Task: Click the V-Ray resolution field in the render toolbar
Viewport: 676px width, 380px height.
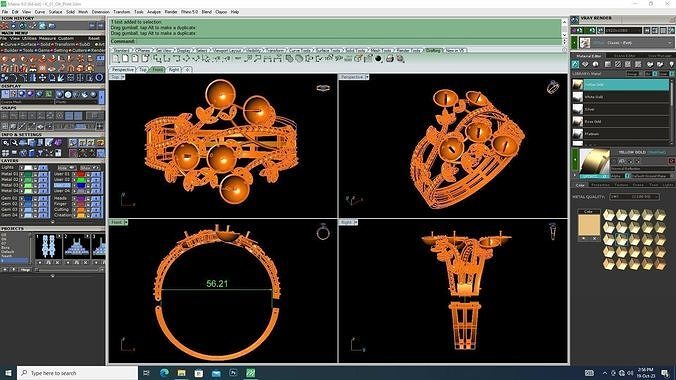Action: point(623,31)
